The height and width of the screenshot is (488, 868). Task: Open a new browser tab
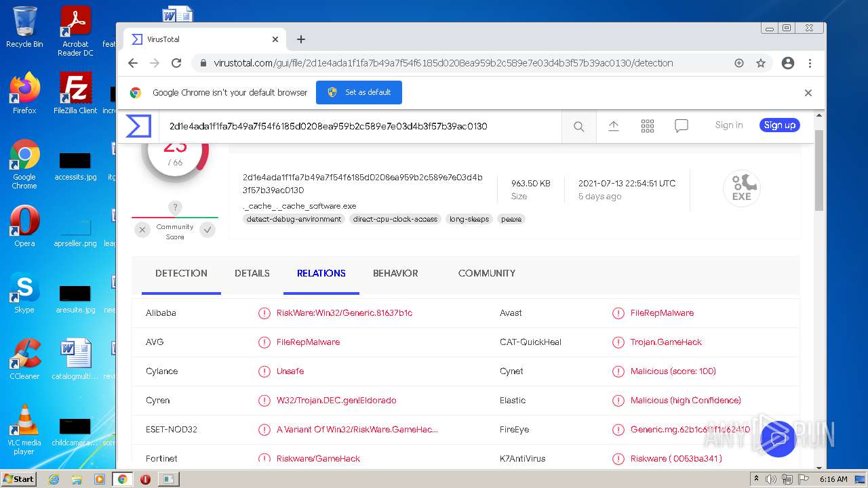pos(301,39)
